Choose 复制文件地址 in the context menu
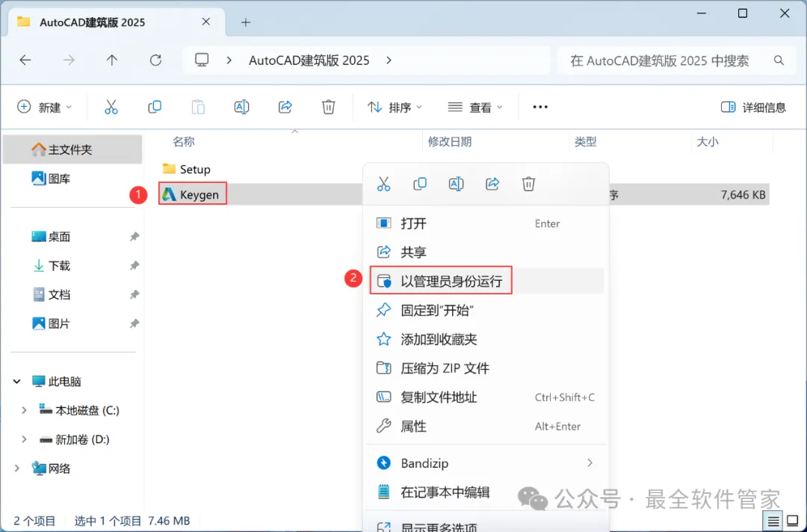Viewport: 807px width, 532px height. click(x=486, y=398)
